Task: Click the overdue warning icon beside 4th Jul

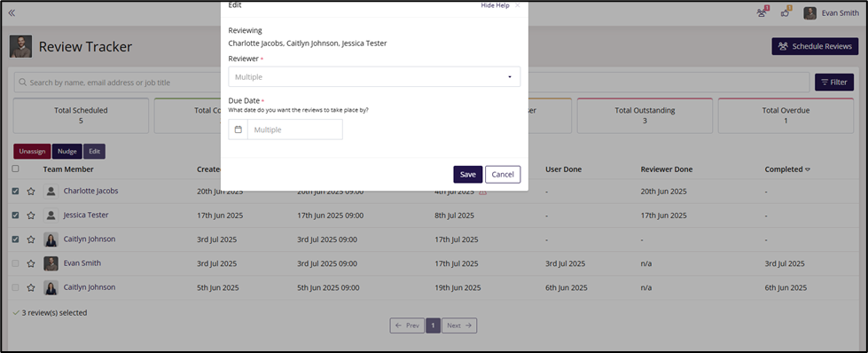Action: click(482, 192)
